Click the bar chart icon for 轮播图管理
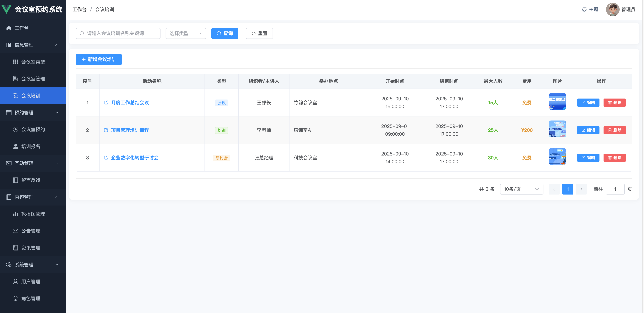This screenshot has width=644, height=313. click(x=16, y=214)
